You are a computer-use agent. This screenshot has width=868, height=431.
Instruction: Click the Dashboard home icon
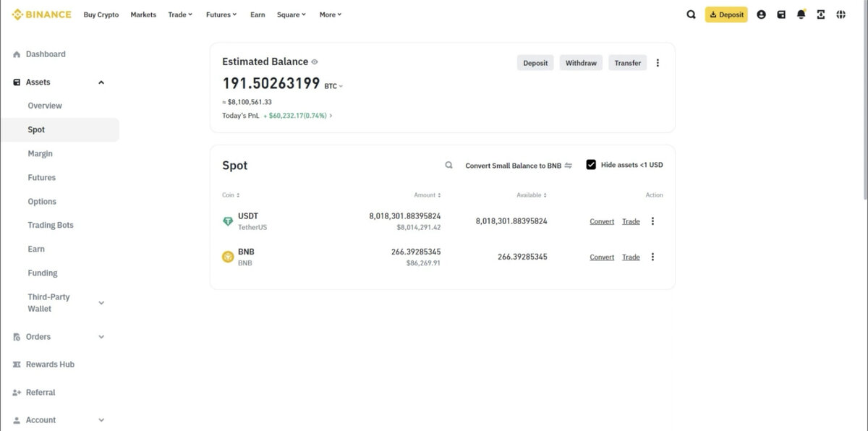tap(17, 54)
